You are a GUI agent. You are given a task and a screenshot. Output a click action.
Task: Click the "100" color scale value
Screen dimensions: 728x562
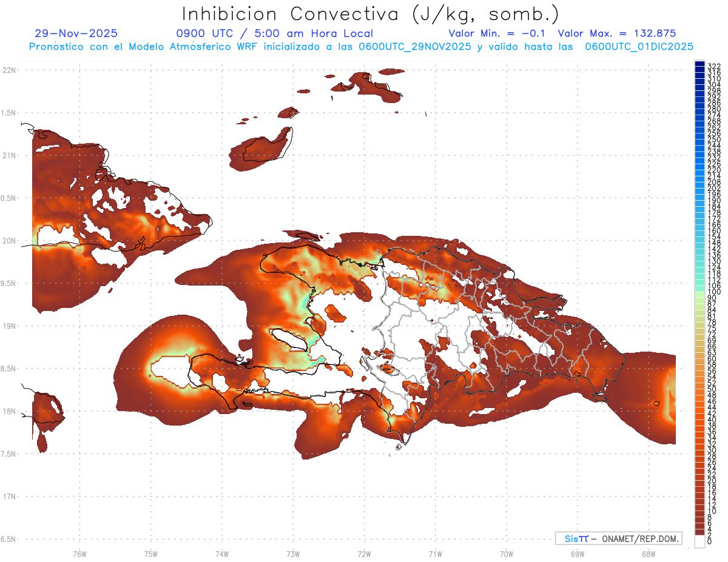pos(714,292)
